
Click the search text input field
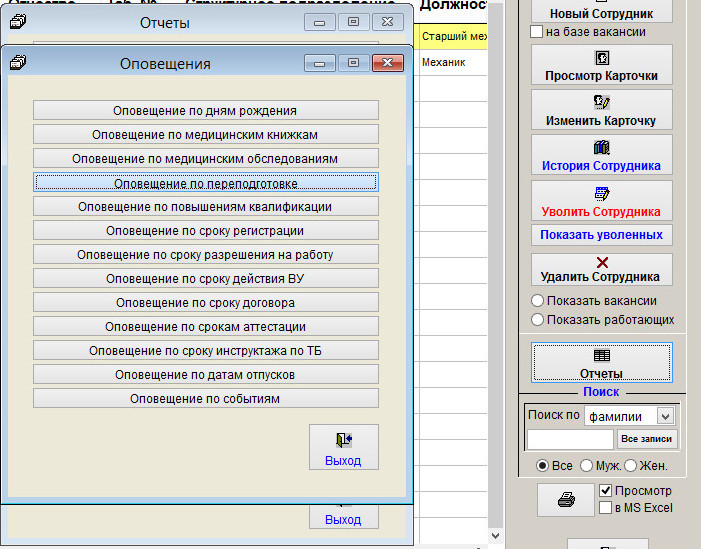pos(570,439)
